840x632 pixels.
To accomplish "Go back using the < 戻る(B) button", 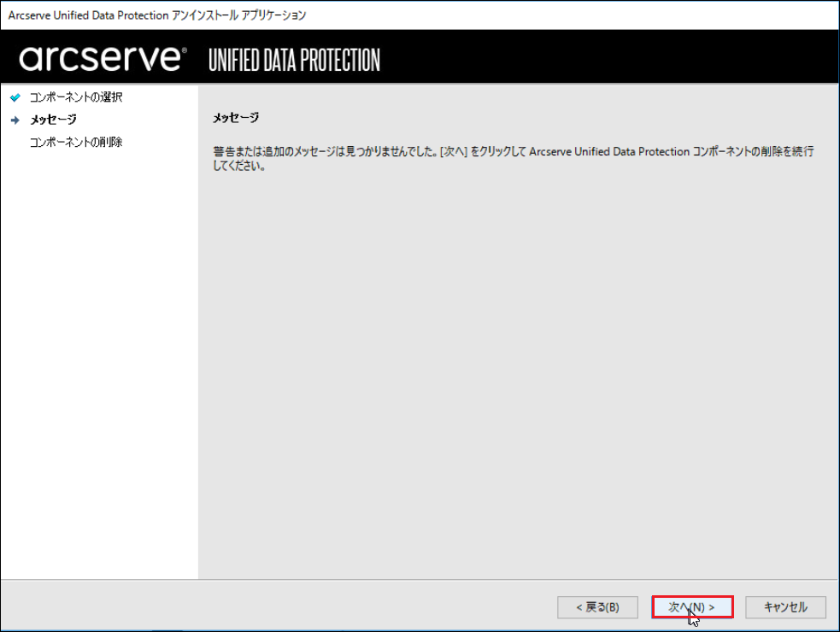I will [x=597, y=607].
